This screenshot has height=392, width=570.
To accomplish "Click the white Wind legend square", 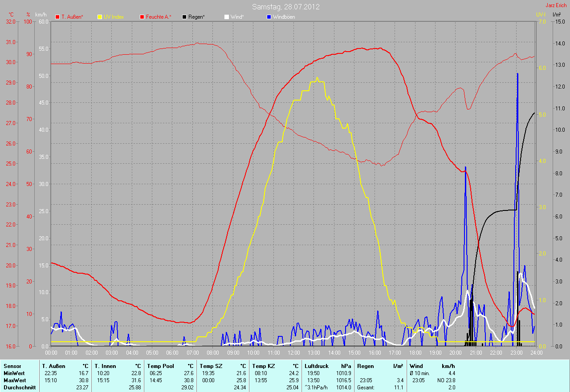I will pyautogui.click(x=227, y=17).
